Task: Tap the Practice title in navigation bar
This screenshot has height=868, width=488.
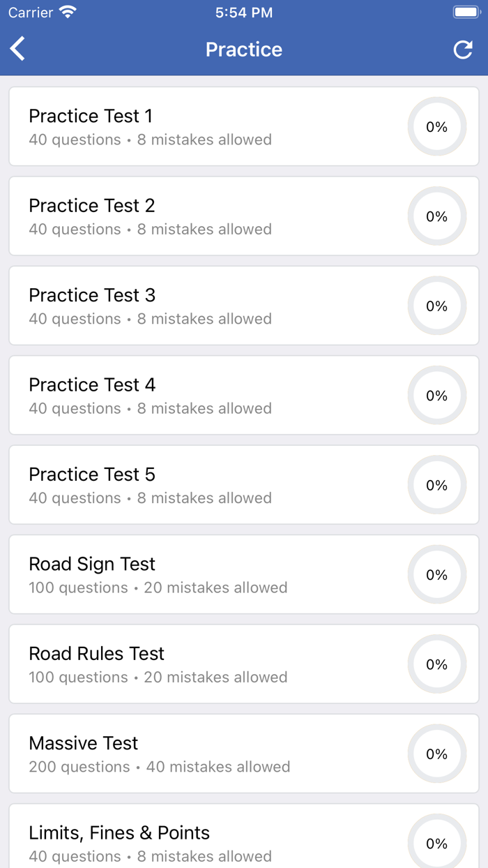Action: pyautogui.click(x=244, y=49)
